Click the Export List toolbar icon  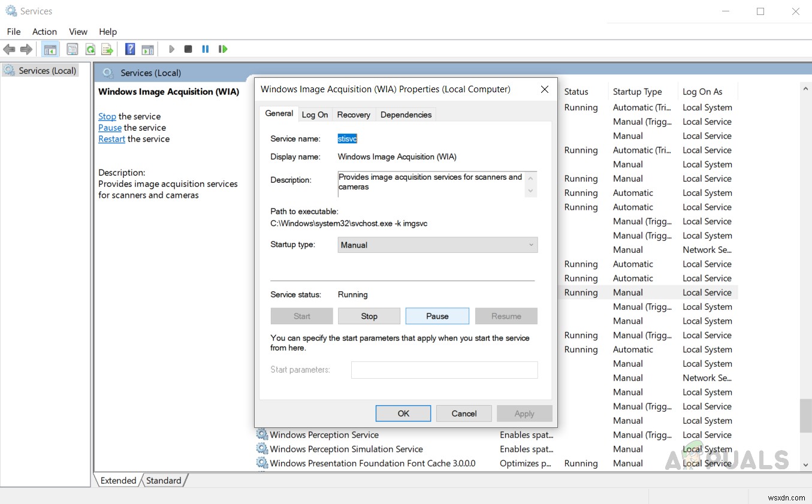pyautogui.click(x=107, y=49)
